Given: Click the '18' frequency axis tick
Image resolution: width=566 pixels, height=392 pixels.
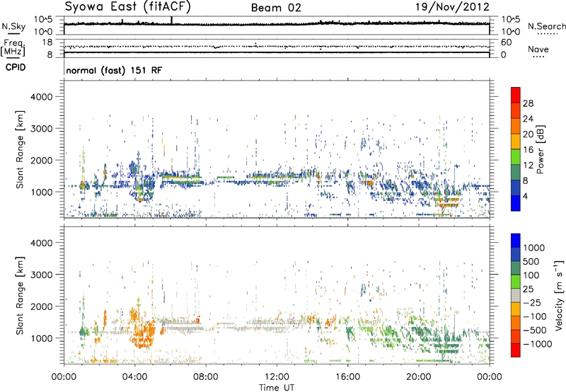Looking at the screenshot, I should pos(47,42).
